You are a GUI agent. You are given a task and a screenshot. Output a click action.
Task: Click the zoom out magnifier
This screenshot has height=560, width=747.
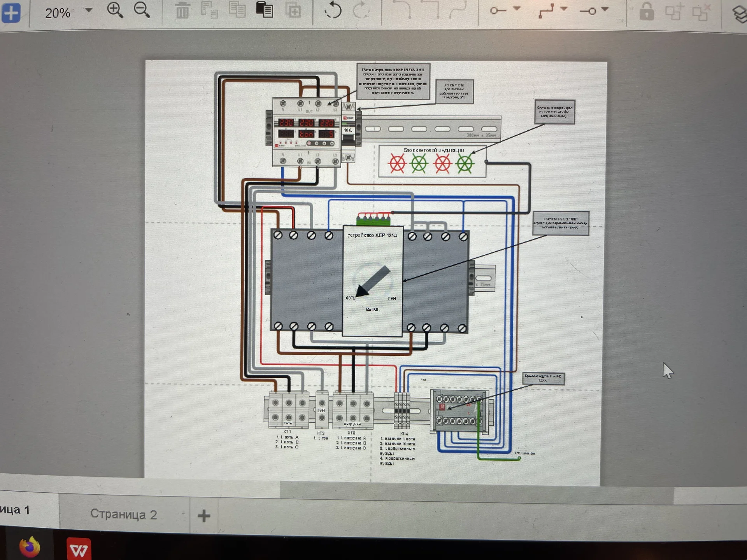[142, 10]
